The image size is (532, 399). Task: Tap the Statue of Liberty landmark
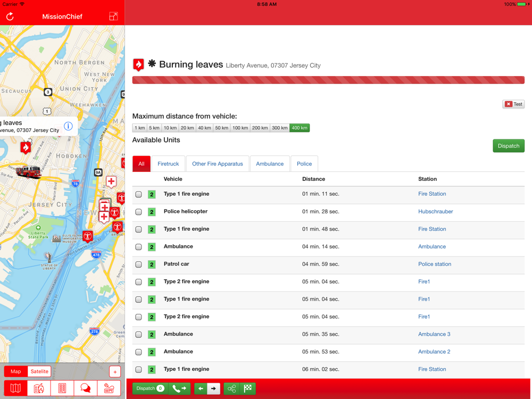49,258
